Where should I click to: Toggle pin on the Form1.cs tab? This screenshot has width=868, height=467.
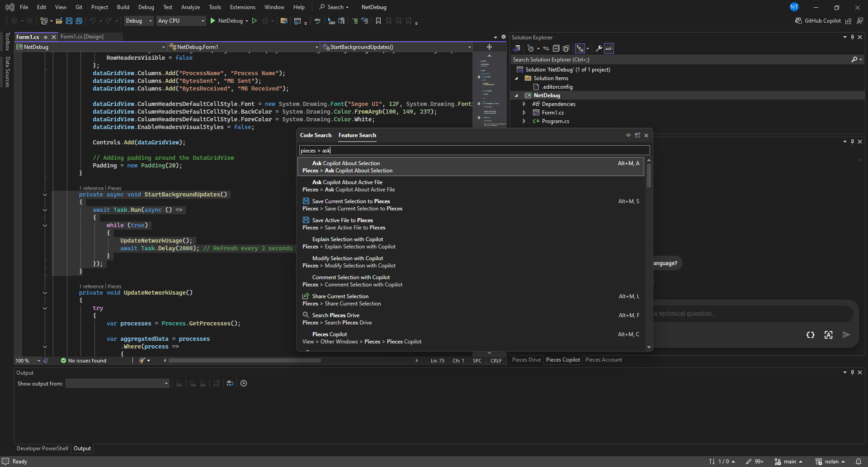[x=46, y=37]
